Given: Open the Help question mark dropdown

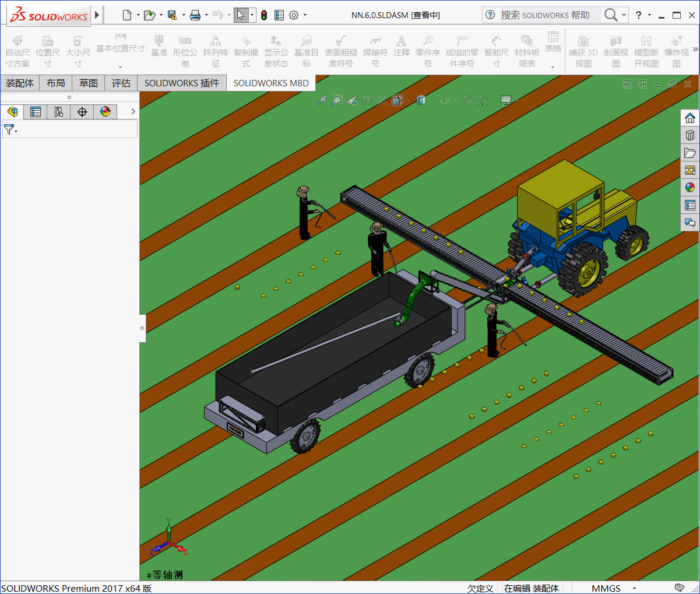Looking at the screenshot, I should pos(649,15).
